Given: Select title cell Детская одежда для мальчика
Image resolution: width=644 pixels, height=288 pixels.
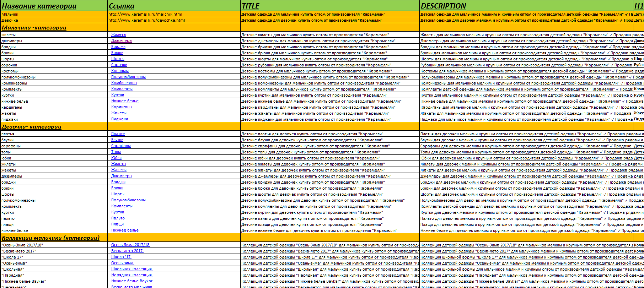Looking at the screenshot, I should [330, 14].
